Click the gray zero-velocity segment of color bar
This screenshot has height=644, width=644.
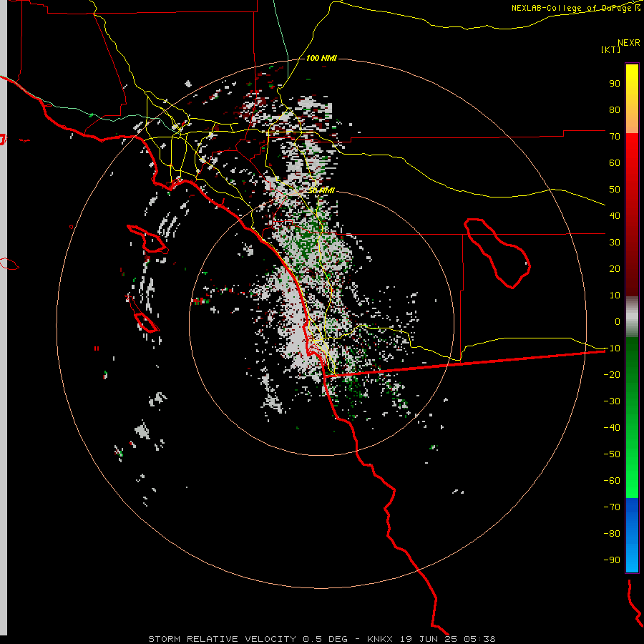tap(632, 316)
